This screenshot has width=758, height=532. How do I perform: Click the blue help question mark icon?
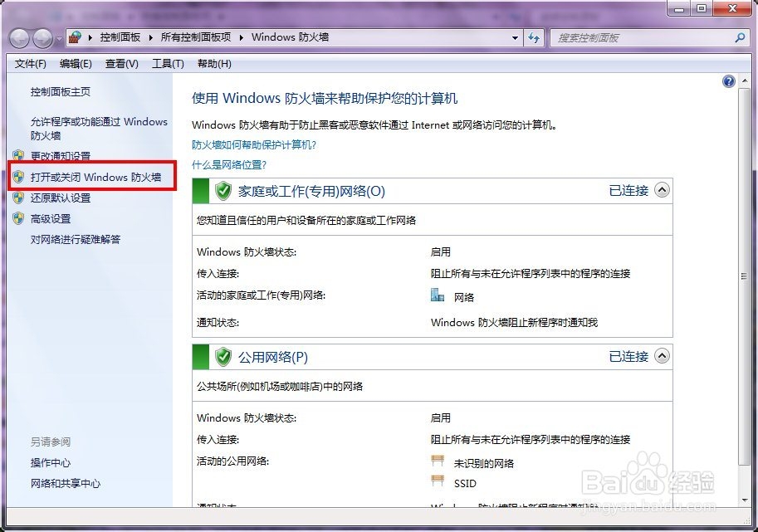coord(728,81)
